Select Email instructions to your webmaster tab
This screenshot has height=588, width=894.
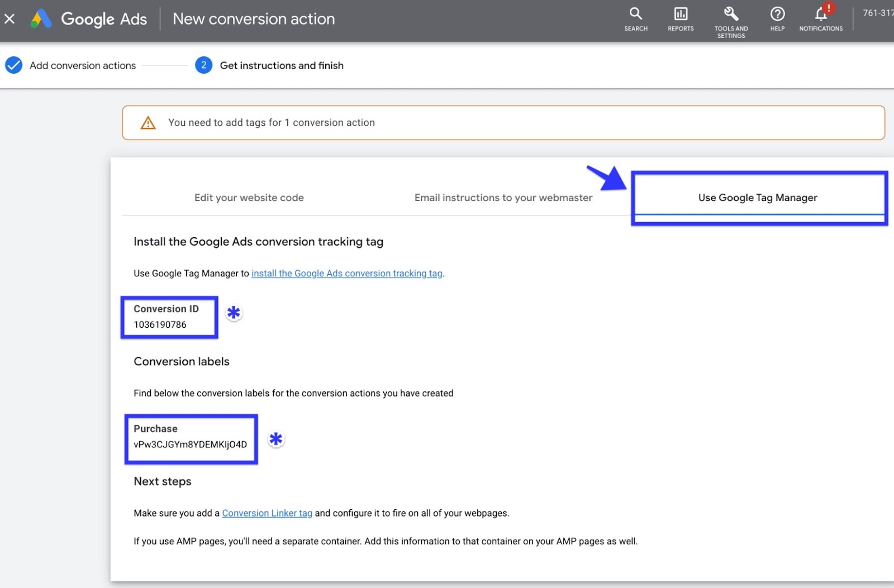tap(503, 198)
